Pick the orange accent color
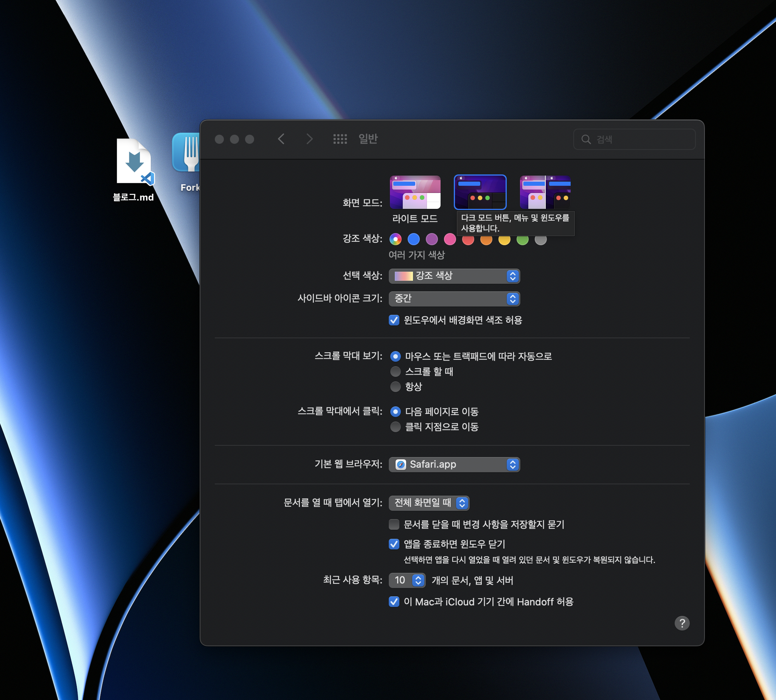 coord(486,240)
